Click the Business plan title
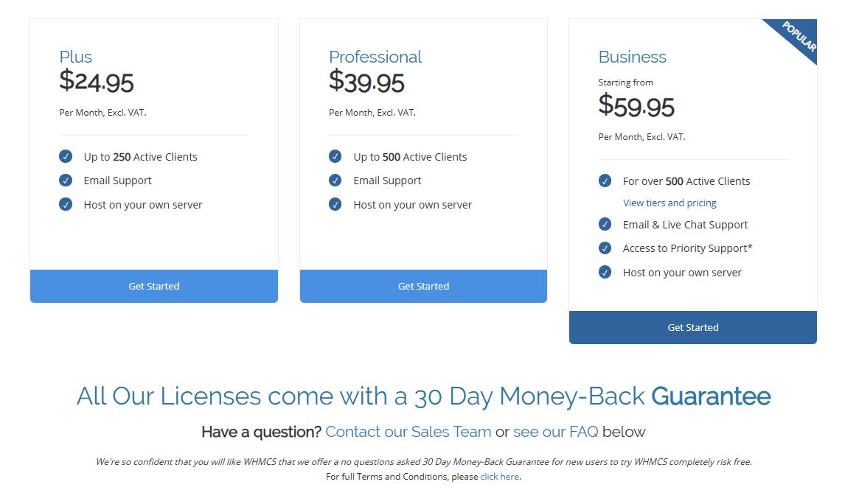The image size is (859, 504). [x=632, y=57]
